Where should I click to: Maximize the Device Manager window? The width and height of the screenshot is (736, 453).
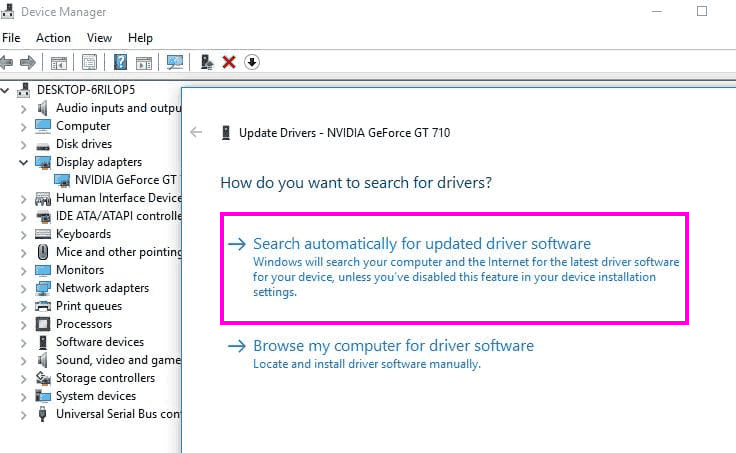click(x=702, y=11)
